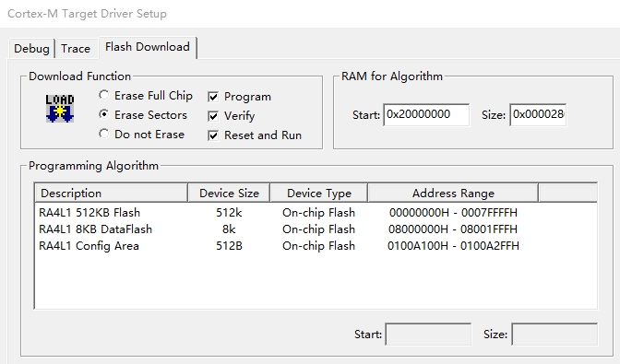Click address range 0100A100H - 0100A2FFH
Image resolution: width=620 pixels, height=364 pixels.
[x=453, y=245]
